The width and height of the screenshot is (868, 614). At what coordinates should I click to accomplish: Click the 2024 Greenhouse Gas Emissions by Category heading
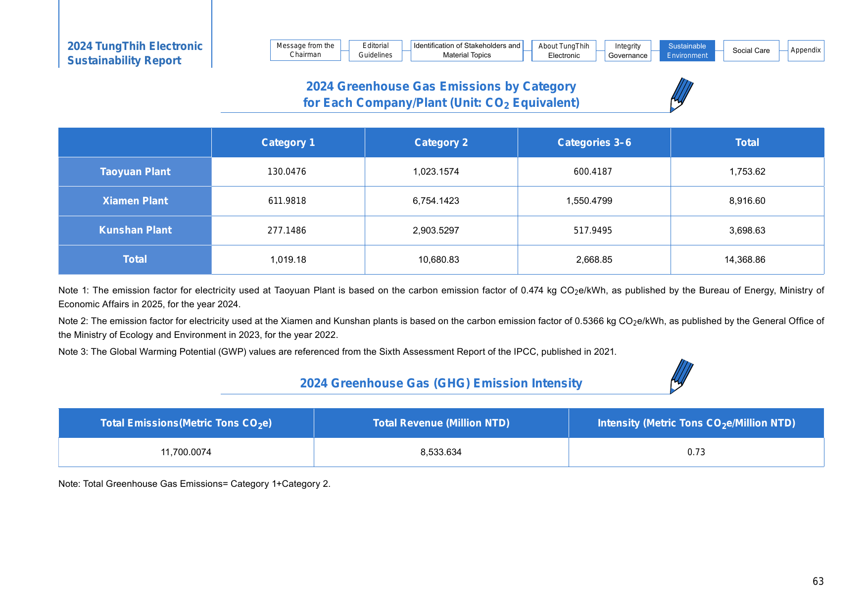[441, 94]
